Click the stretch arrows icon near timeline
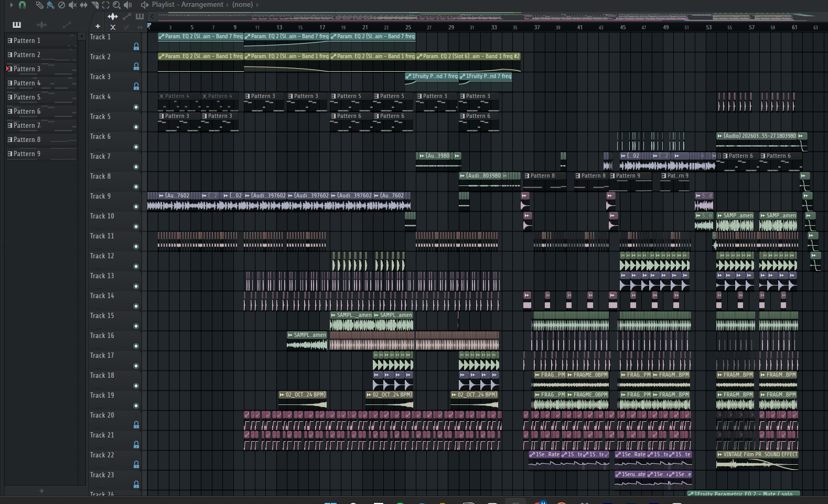Viewport: 828px width, 504px height. coord(139,27)
